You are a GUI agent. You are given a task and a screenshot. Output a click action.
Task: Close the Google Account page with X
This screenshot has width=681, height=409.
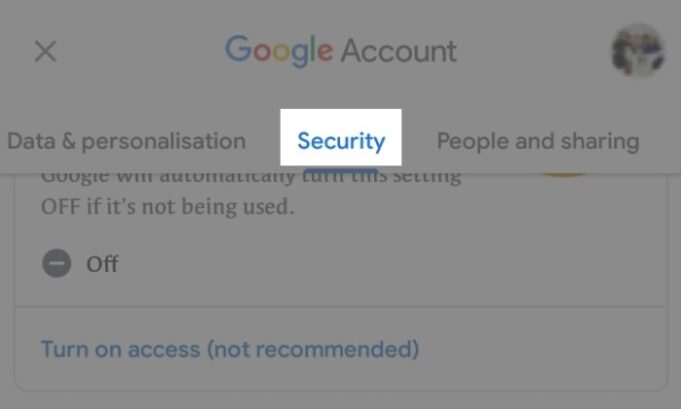pyautogui.click(x=45, y=51)
